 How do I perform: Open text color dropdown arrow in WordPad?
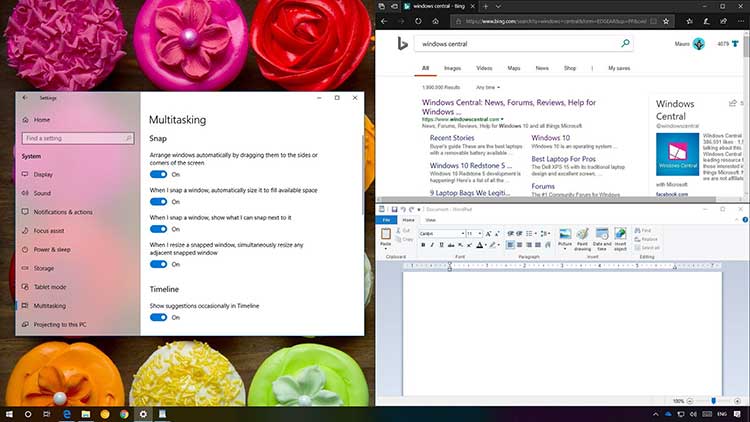tap(485, 245)
